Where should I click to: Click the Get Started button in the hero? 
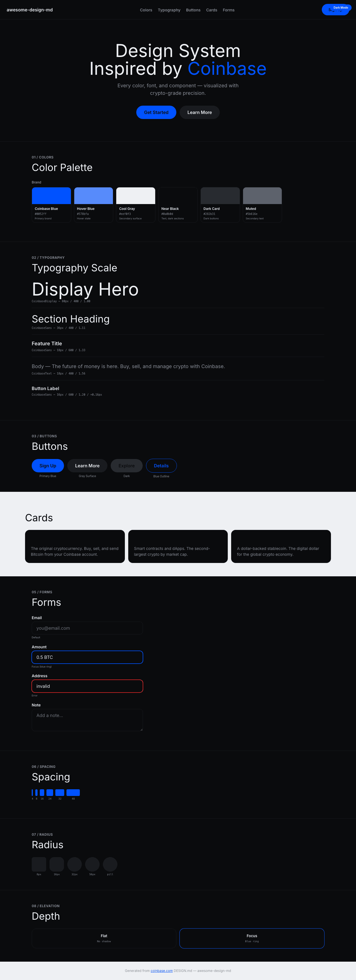(x=156, y=112)
